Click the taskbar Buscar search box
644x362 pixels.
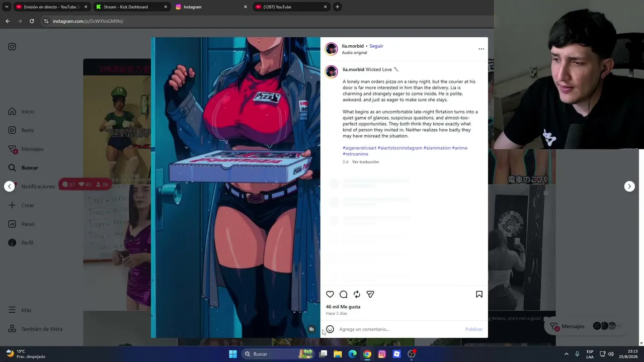[277, 354]
